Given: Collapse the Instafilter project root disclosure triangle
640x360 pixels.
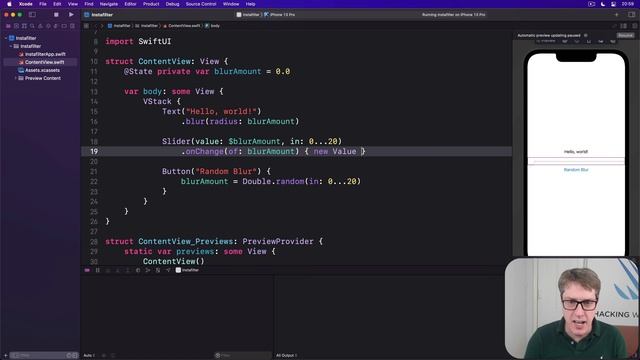Looking at the screenshot, I should [x=6, y=38].
